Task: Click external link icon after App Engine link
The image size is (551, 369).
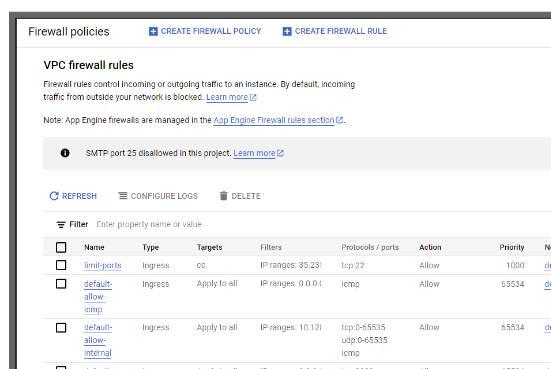Action: 339,120
